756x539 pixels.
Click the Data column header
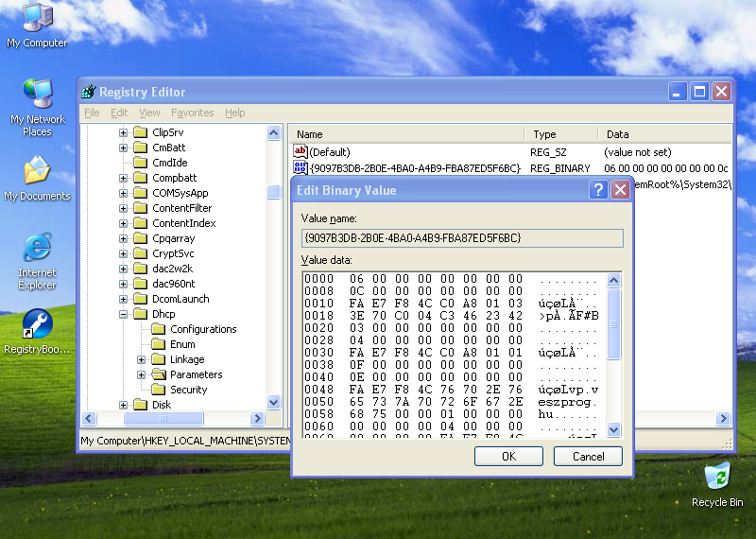tap(665, 134)
